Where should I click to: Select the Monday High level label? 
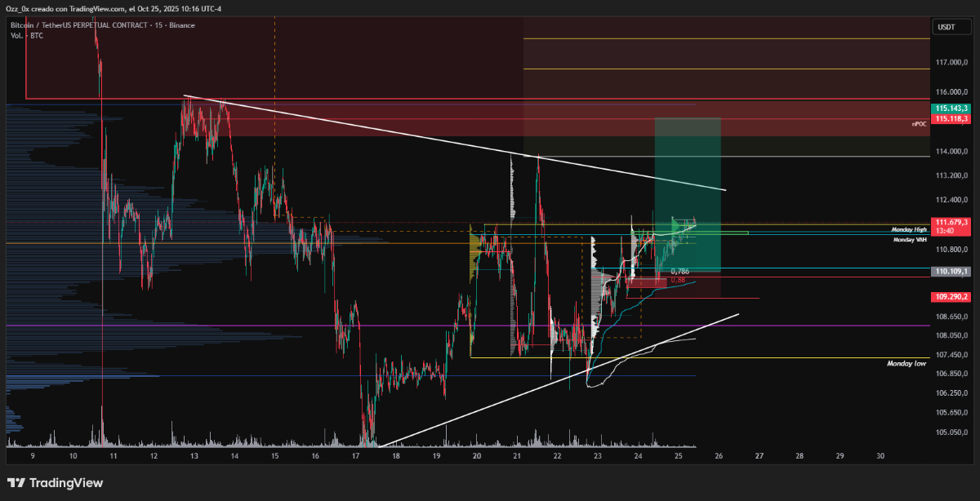[909, 230]
